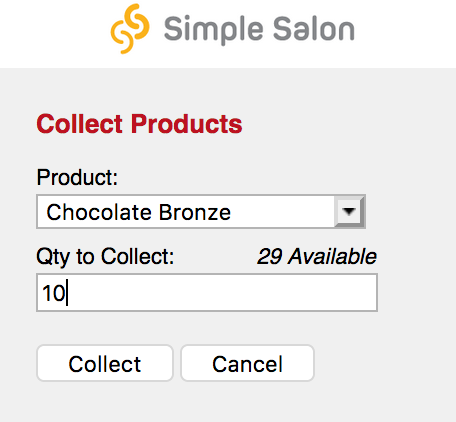Click the Collect button

click(105, 363)
